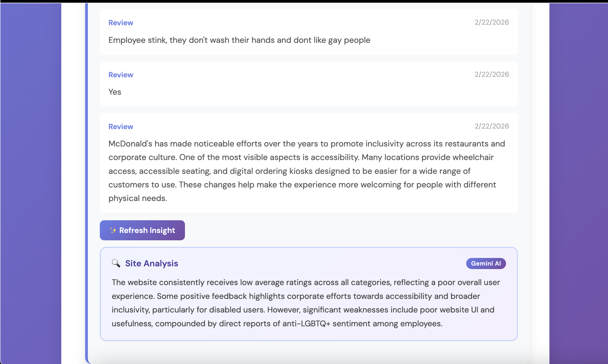Click the Review label above McDonald's review
Image resolution: width=608 pixels, height=364 pixels.
[x=121, y=127]
